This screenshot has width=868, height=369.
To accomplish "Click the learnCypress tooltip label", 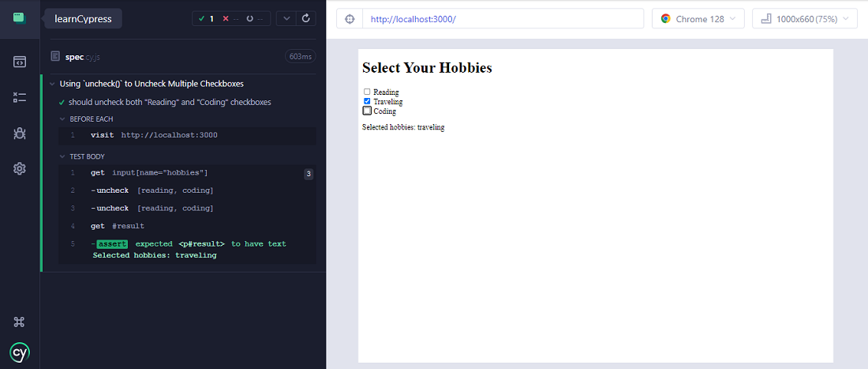I will click(x=83, y=19).
